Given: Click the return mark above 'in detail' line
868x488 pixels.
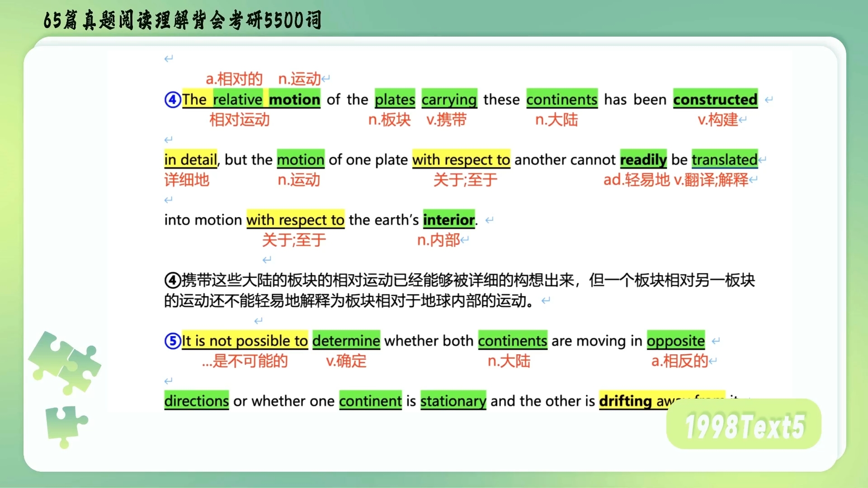Looking at the screenshot, I should [x=168, y=140].
